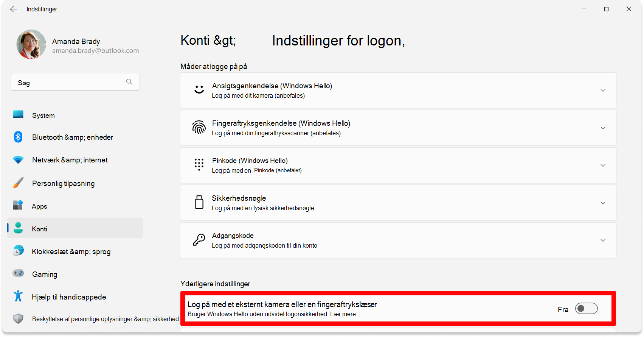Click the paintbrush personalization icon

tap(18, 183)
